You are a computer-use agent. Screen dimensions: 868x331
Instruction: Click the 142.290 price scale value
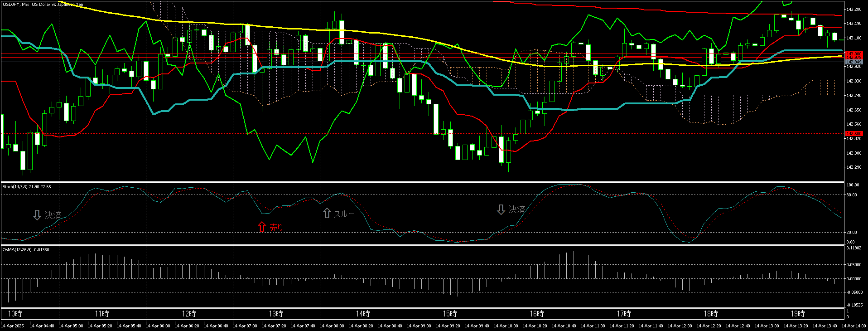pyautogui.click(x=854, y=167)
